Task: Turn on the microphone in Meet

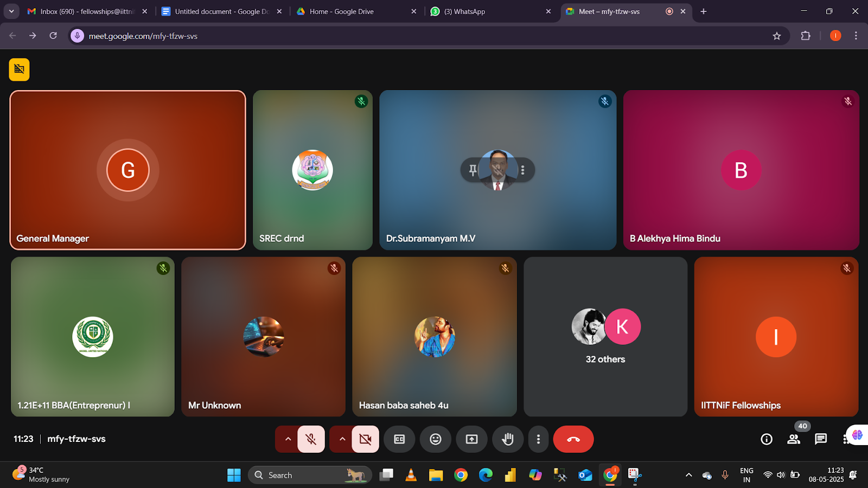Action: click(x=311, y=439)
